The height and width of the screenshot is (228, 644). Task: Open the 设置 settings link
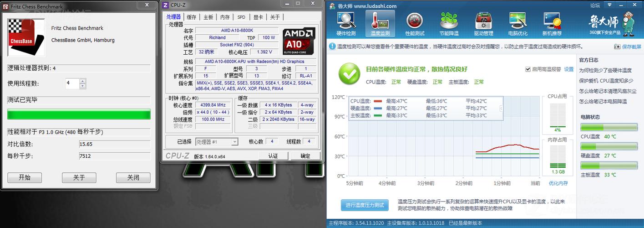coord(569,69)
